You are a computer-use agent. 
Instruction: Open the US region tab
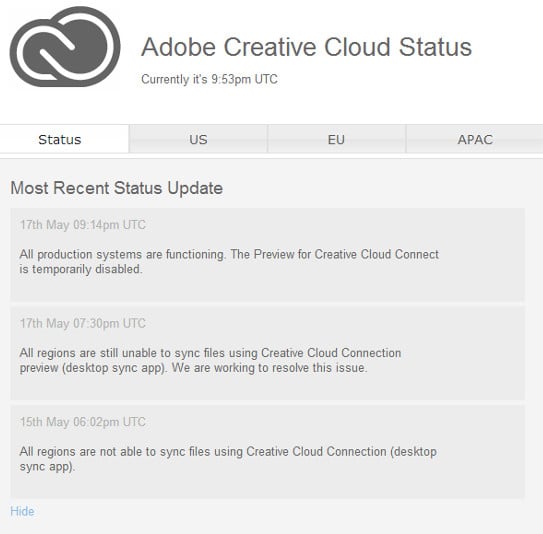pyautogui.click(x=198, y=139)
